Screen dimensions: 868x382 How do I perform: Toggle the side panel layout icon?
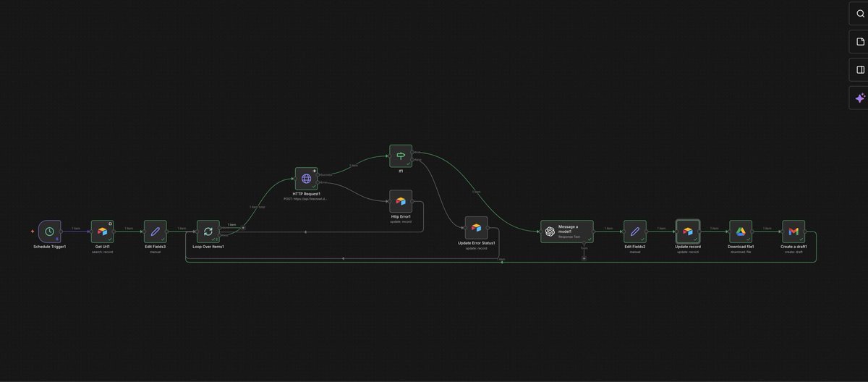[860, 70]
